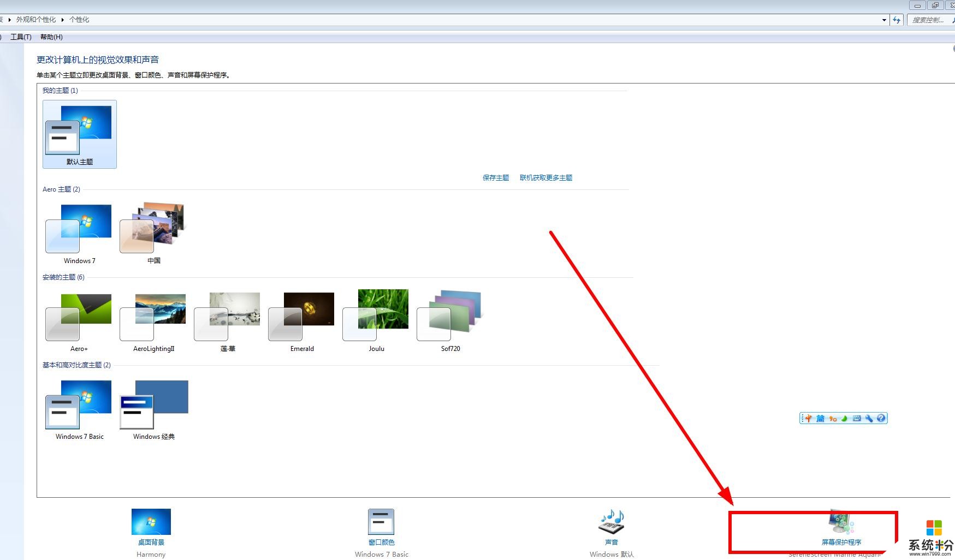Screen dimensions: 955x560
Task: Select the 默认主题 default theme
Action: (x=80, y=134)
